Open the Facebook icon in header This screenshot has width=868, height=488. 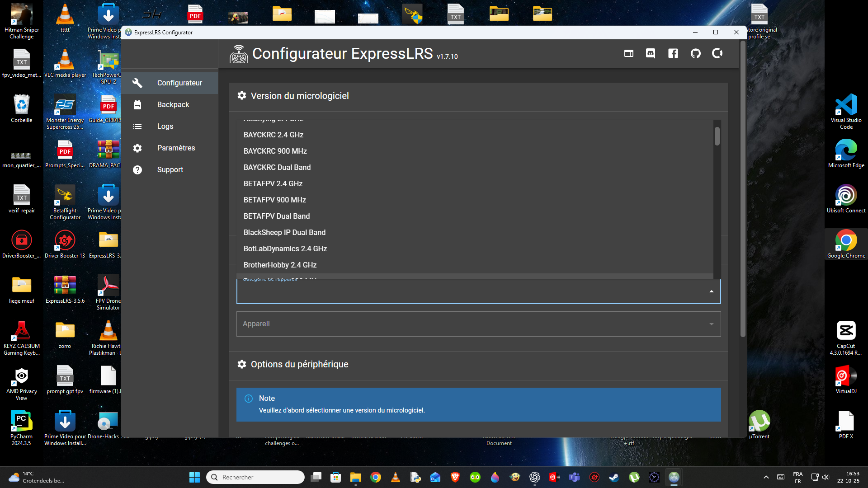point(673,54)
